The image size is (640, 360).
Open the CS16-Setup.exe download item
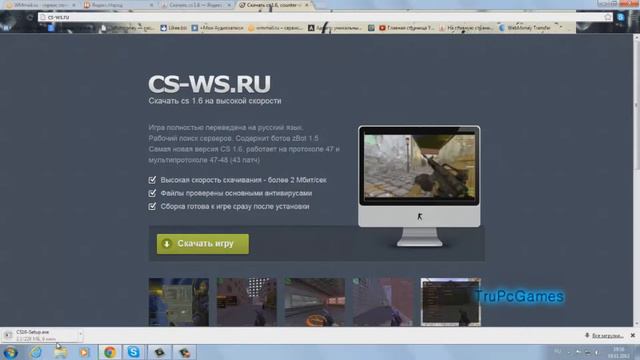click(39, 336)
